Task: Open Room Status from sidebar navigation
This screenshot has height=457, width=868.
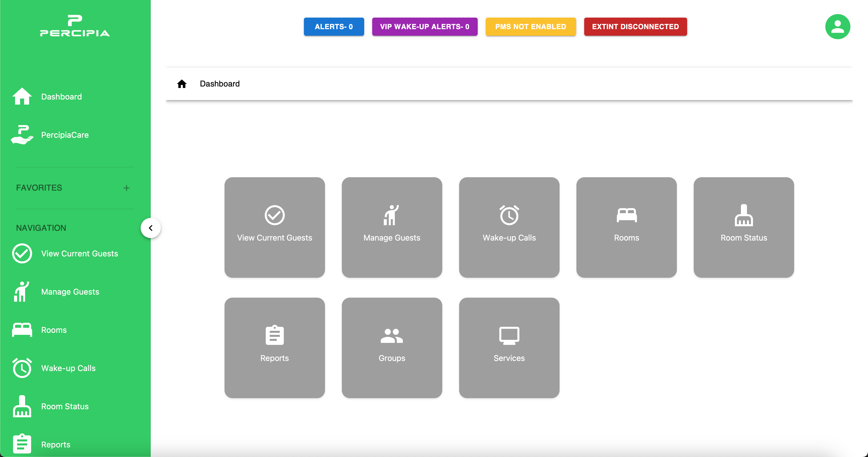Action: click(65, 406)
